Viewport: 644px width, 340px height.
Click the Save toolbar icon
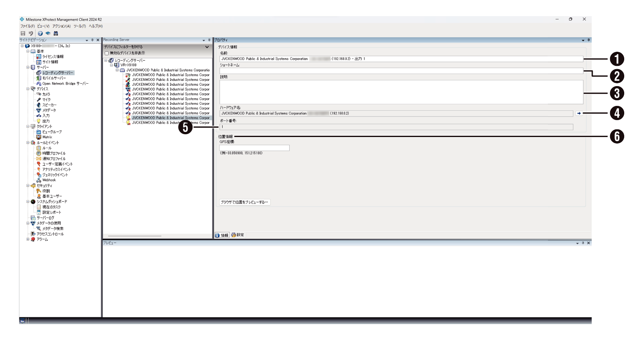(23, 34)
